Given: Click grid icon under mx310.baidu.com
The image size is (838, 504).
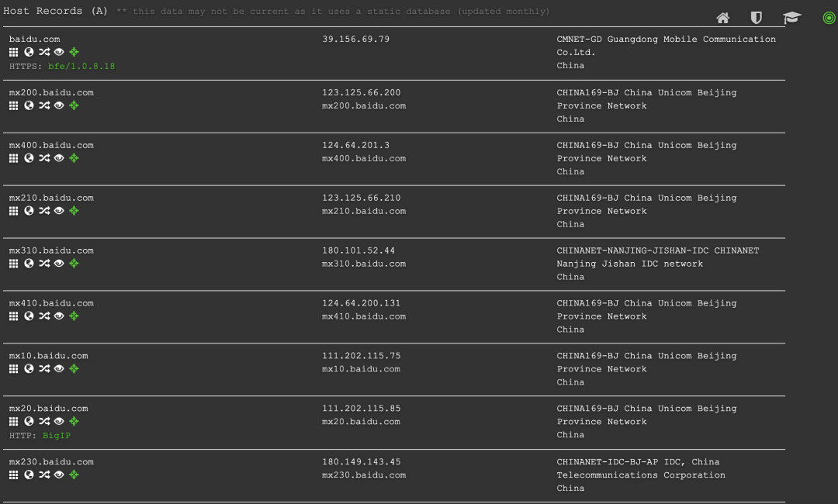Looking at the screenshot, I should point(13,263).
